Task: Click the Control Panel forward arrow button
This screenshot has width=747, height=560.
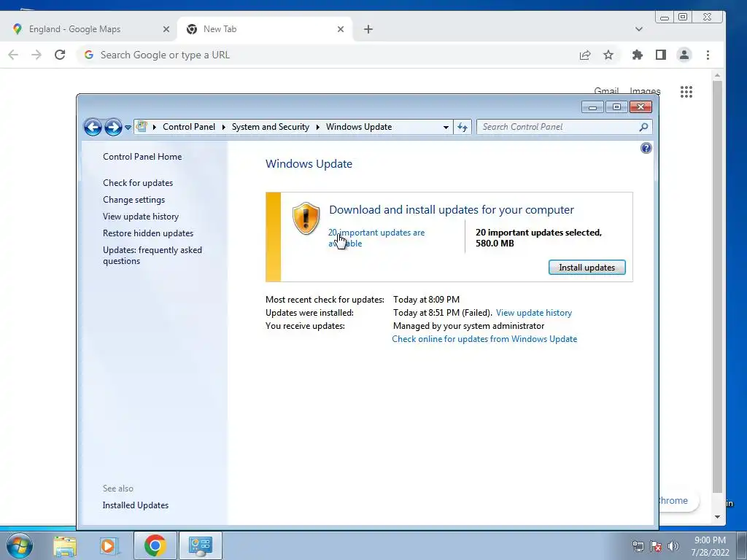Action: (x=113, y=127)
